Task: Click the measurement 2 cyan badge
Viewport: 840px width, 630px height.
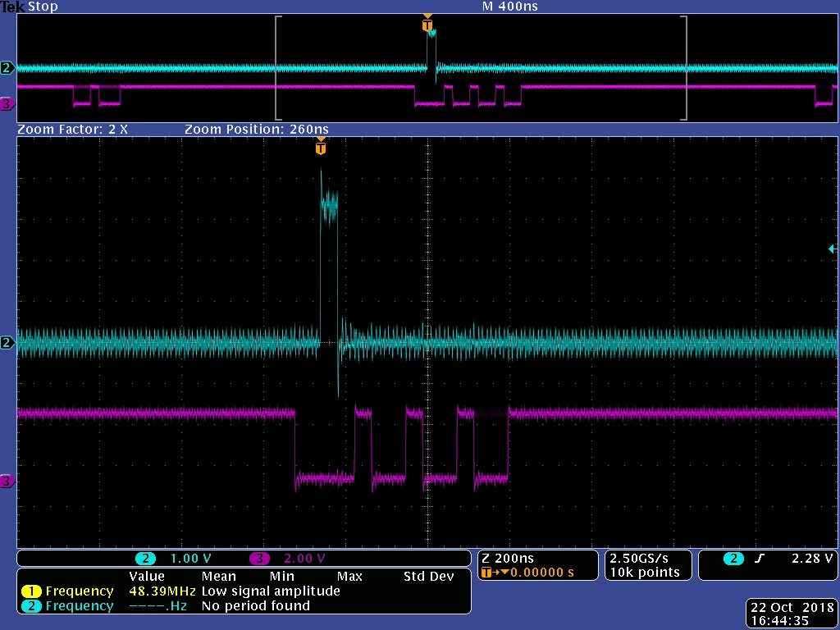Action: 31,606
